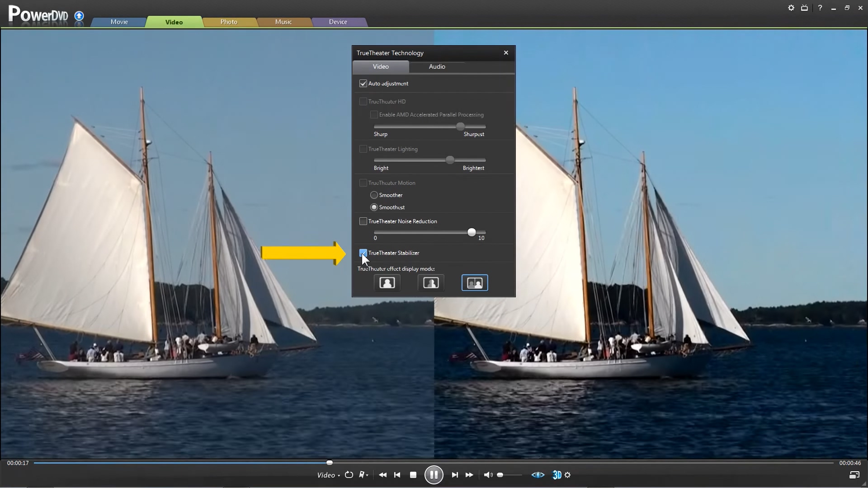Switch to the Device tab
Screen dimensions: 868x488
click(x=338, y=22)
